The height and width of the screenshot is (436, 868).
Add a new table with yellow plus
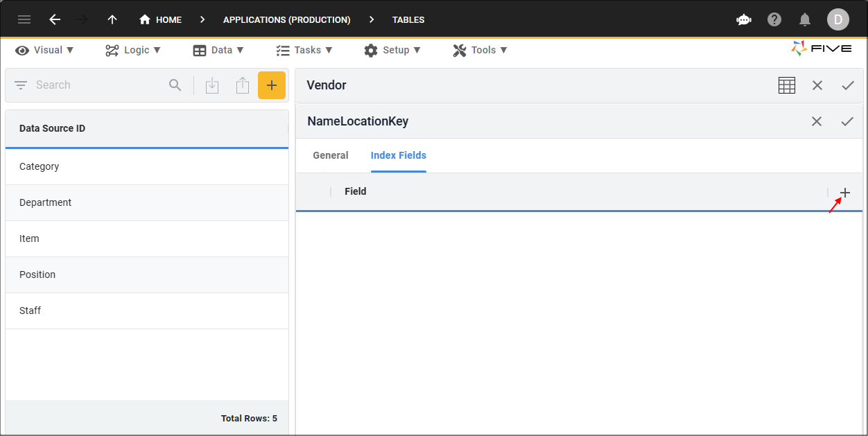tap(272, 85)
